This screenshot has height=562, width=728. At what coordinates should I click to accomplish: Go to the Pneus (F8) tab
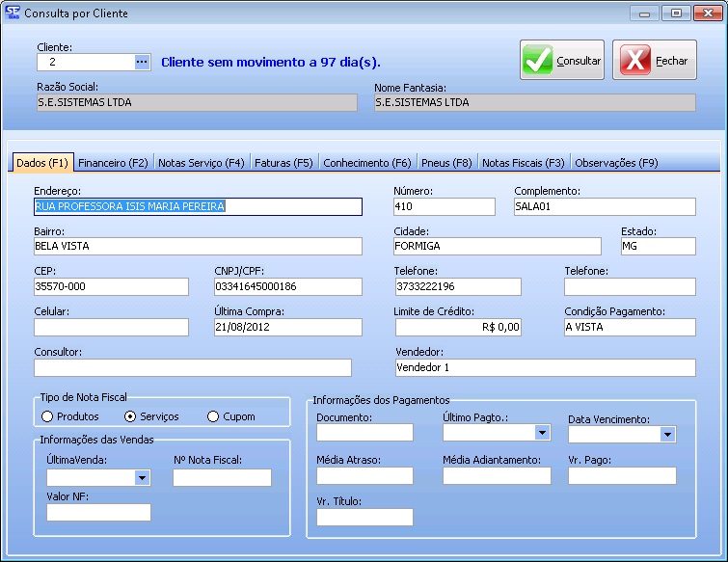point(446,163)
